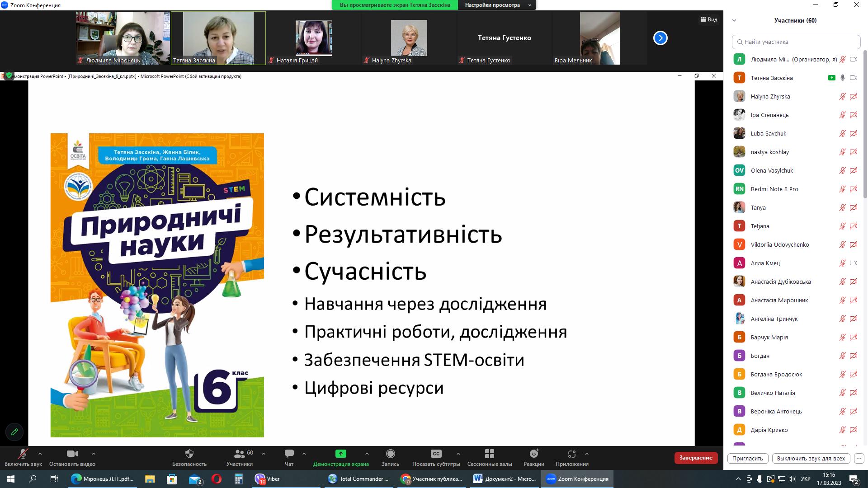Click the Record button icon
This screenshot has height=488, width=868.
pyautogui.click(x=390, y=454)
